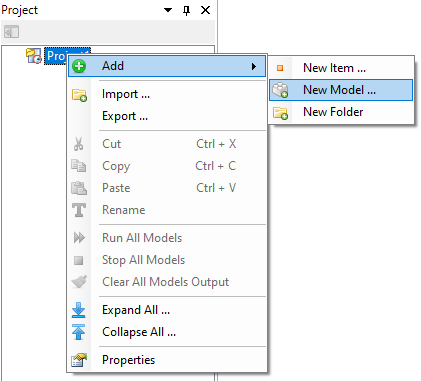Viewport: 421px width, 381px height.
Task: Toggle the Project panel pin (auto-hide)
Action: pos(187,10)
